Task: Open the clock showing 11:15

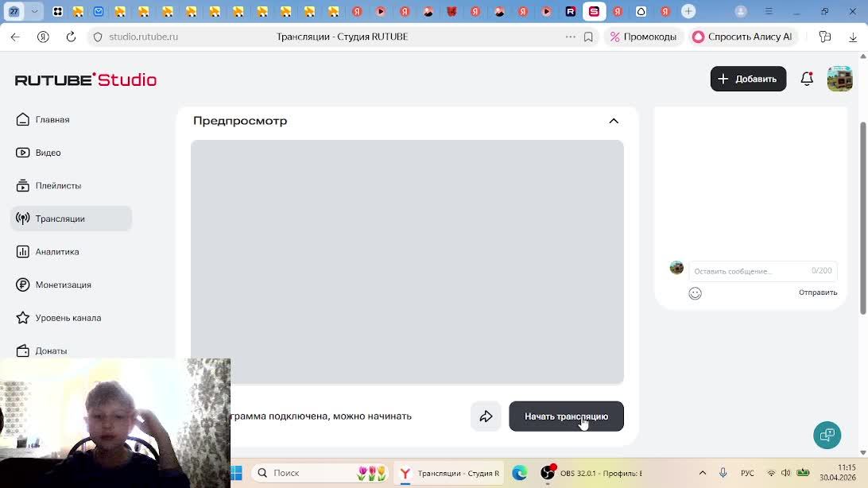Action: tap(838, 473)
